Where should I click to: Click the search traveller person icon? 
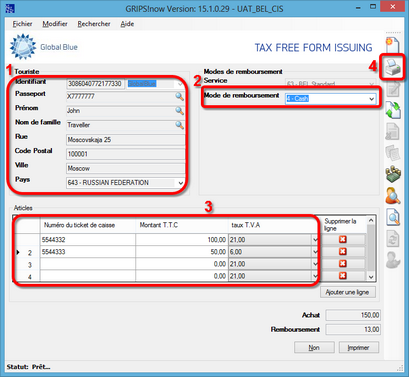(393, 196)
